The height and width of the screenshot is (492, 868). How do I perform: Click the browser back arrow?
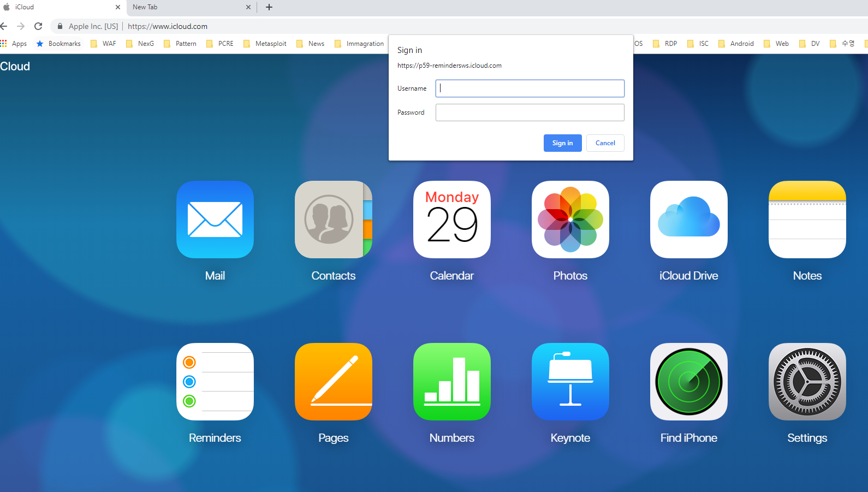point(4,26)
